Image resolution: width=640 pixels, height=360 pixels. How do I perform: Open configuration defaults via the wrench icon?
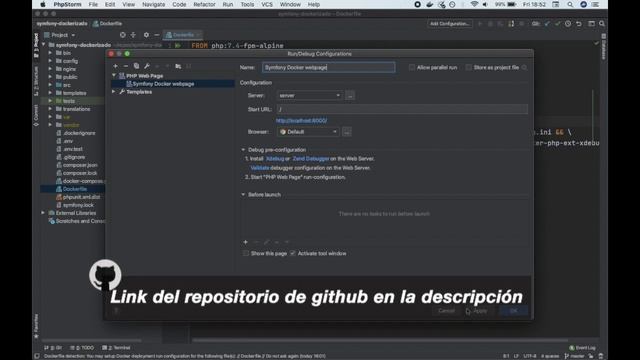pyautogui.click(x=147, y=66)
